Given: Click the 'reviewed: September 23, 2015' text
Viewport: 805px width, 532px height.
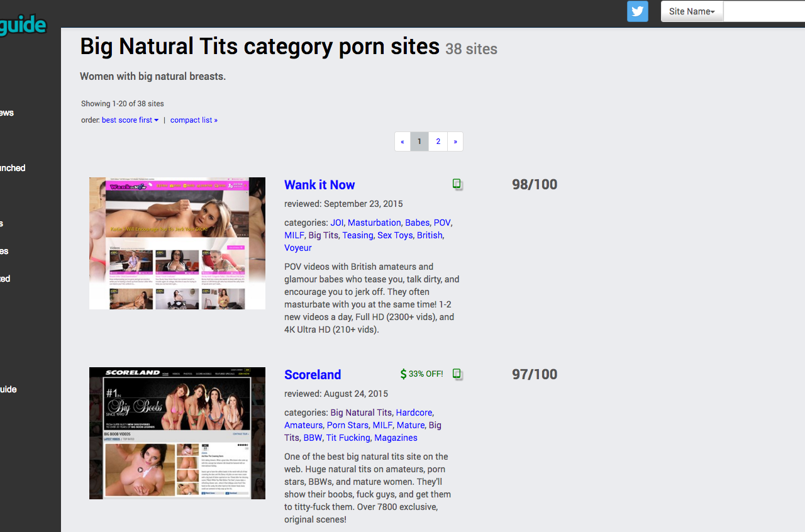Looking at the screenshot, I should pyautogui.click(x=343, y=204).
